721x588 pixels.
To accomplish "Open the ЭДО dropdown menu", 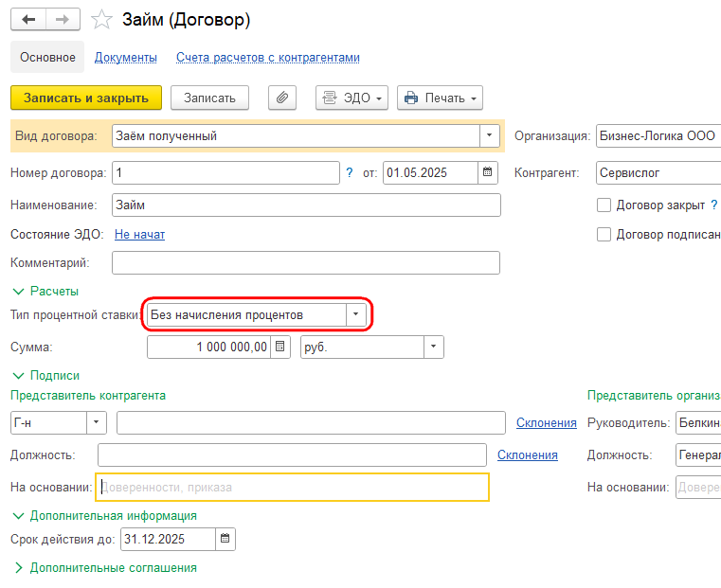I will tap(351, 98).
